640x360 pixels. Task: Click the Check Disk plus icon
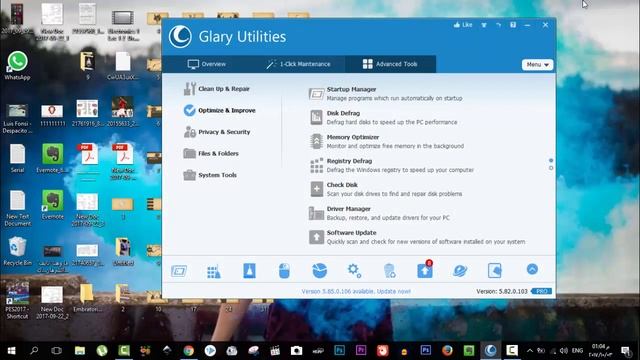[x=316, y=189]
